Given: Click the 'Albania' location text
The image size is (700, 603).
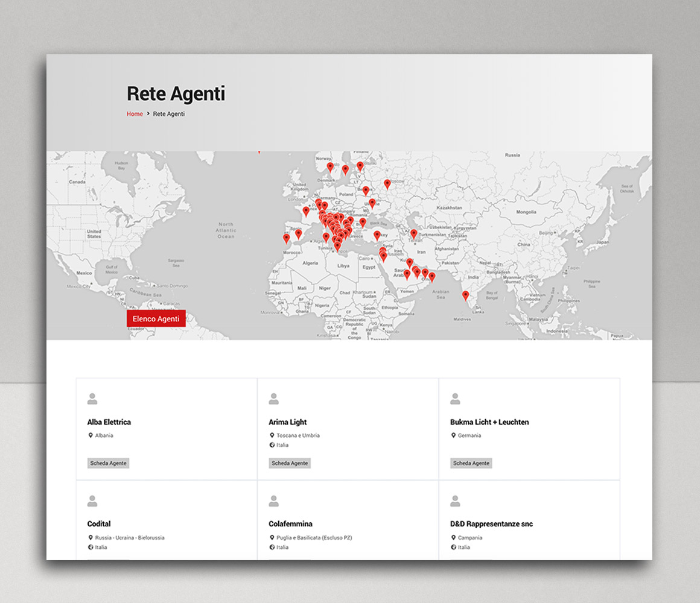Looking at the screenshot, I should click(x=104, y=435).
